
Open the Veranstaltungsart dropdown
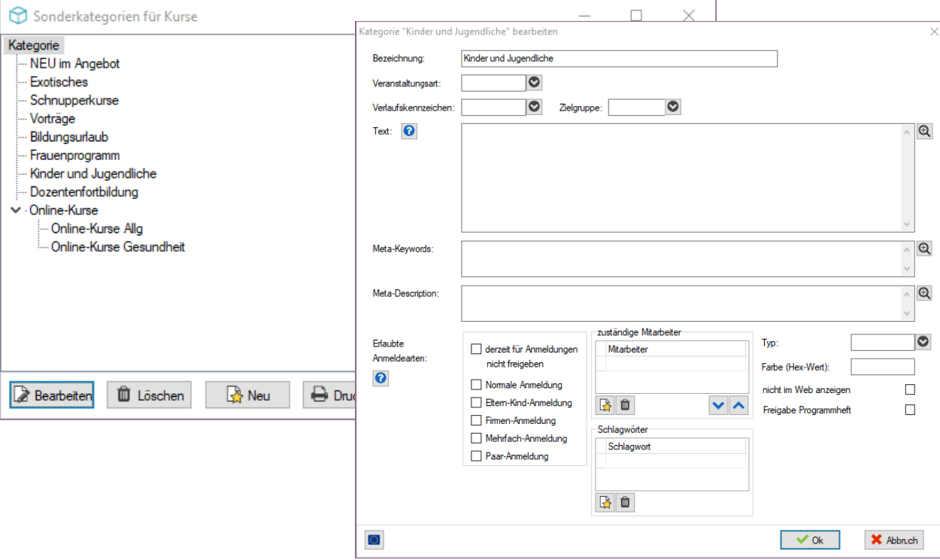click(x=534, y=83)
